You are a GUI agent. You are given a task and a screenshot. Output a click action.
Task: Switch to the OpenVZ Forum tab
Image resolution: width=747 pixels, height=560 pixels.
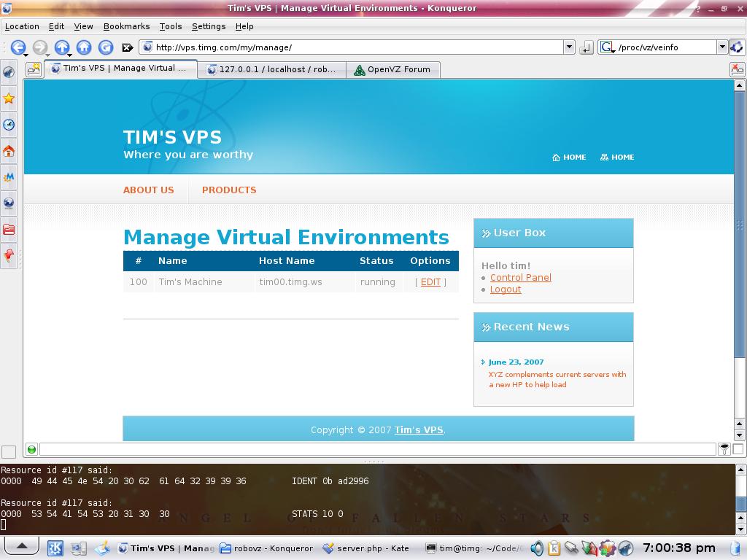coord(392,70)
